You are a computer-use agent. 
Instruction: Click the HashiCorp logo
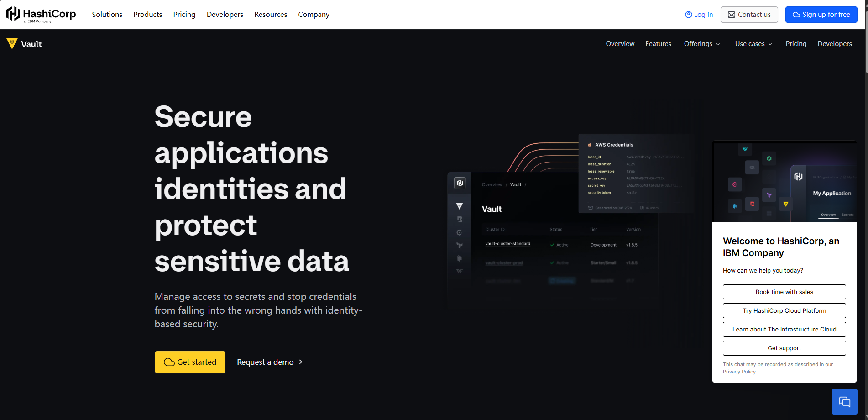coord(41,14)
